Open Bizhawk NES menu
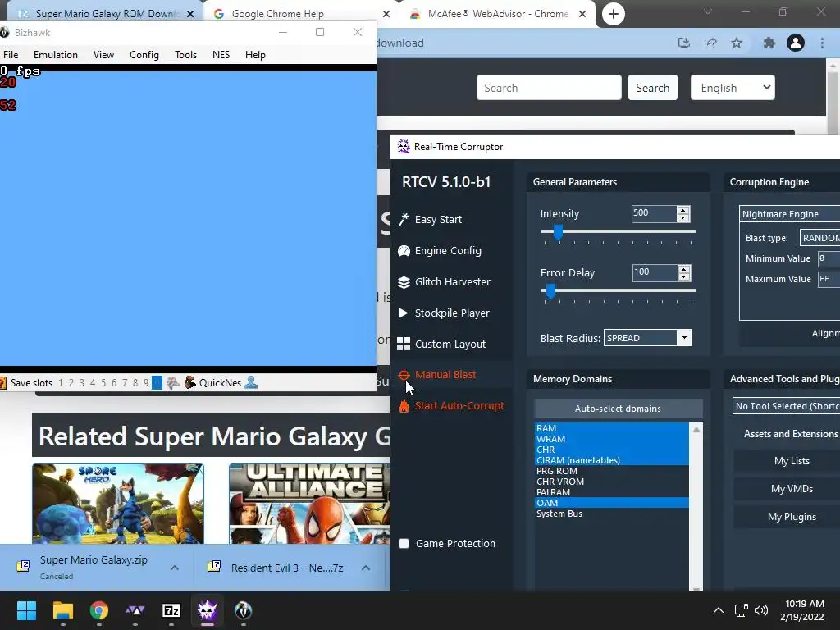 tap(221, 55)
